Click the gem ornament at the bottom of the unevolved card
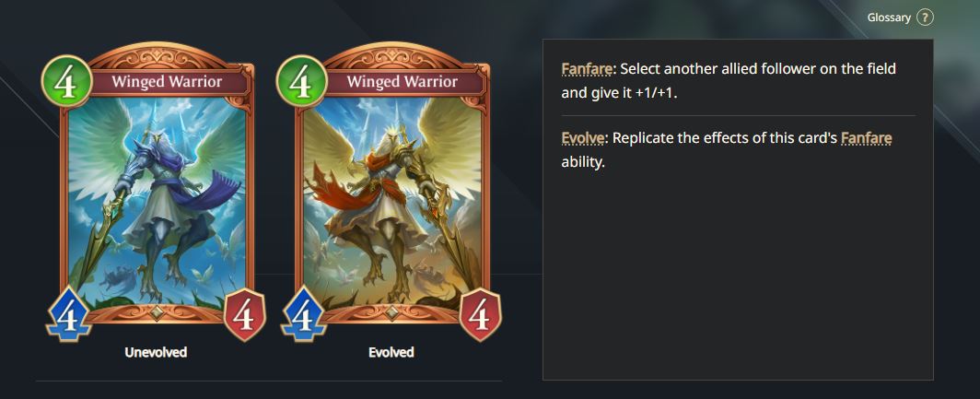This screenshot has width=980, height=399. (x=157, y=313)
